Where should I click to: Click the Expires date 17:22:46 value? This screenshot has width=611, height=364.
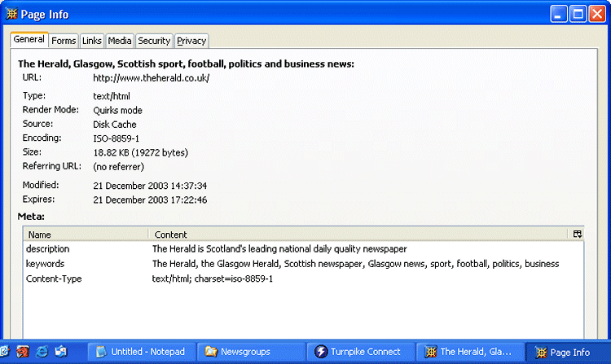(x=150, y=200)
